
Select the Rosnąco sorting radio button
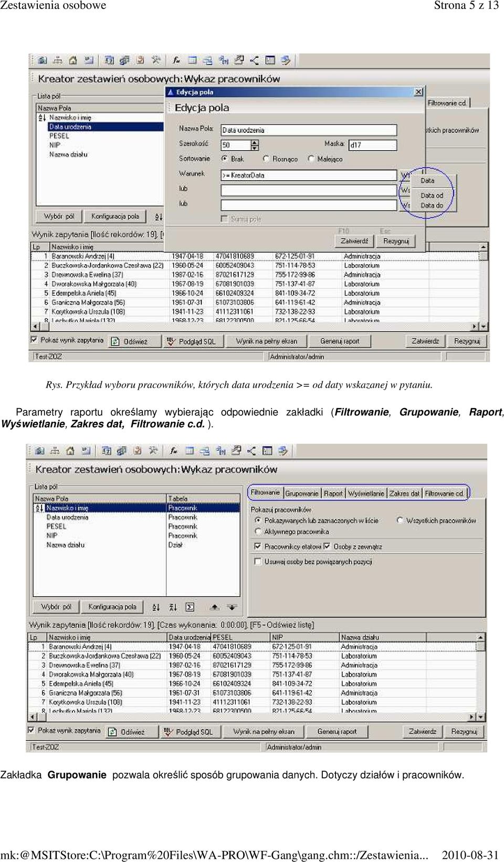coord(267,159)
